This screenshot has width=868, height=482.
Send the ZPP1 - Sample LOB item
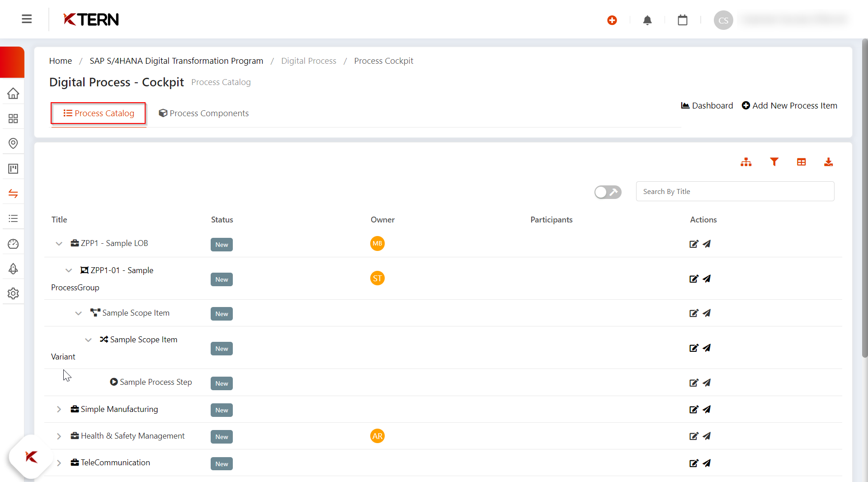pyautogui.click(x=707, y=244)
